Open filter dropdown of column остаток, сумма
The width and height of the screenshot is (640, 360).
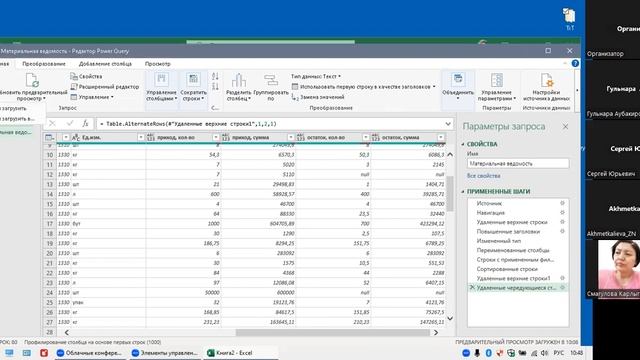pyautogui.click(x=441, y=138)
